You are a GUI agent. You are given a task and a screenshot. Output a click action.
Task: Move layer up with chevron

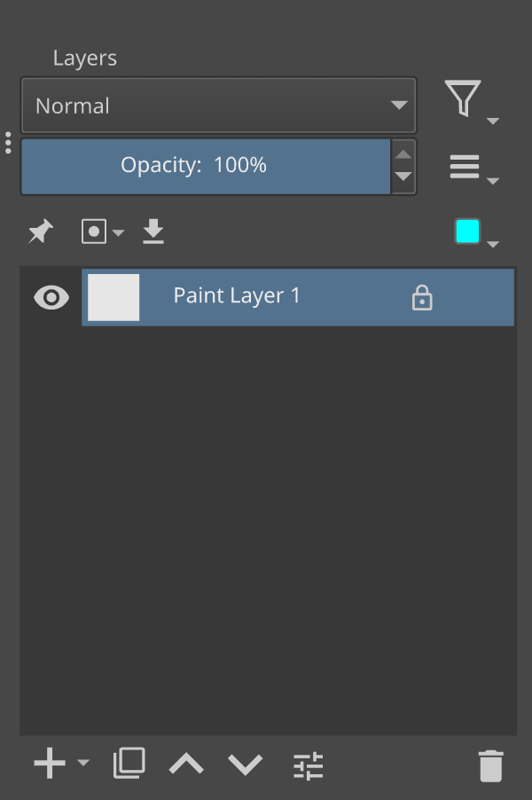(x=186, y=764)
